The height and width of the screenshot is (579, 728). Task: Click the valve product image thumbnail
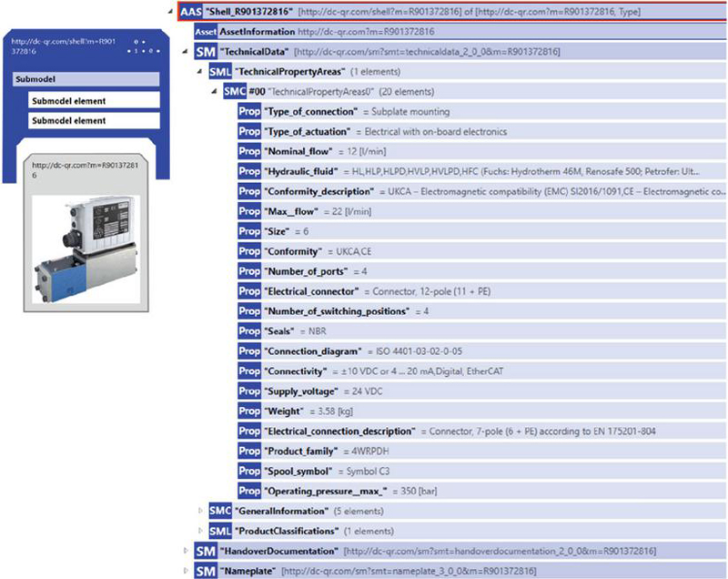pos(86,249)
